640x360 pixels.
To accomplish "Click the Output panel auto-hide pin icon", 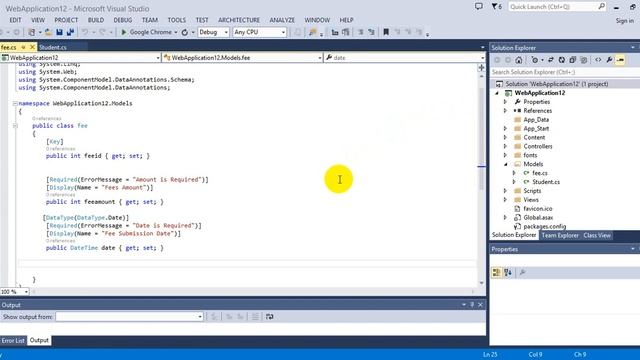I will click(472, 305).
